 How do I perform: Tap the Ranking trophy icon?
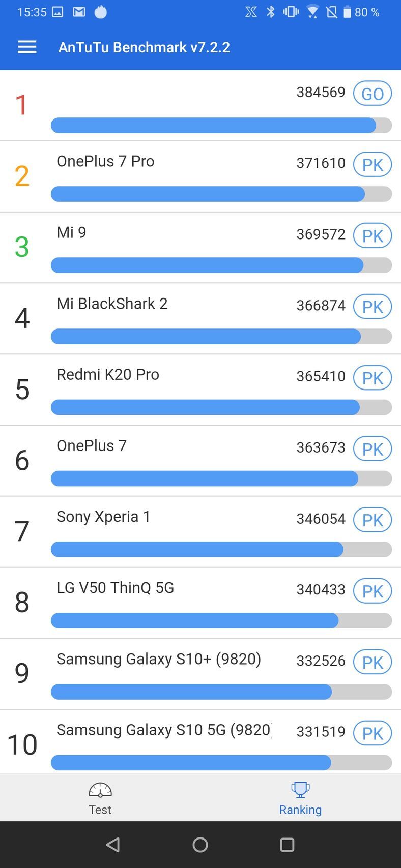tap(300, 790)
